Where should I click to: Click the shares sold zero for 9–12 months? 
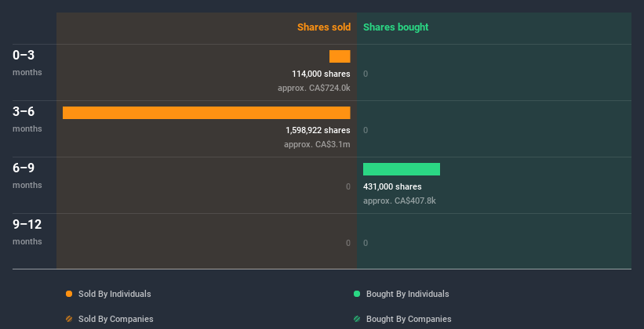click(347, 243)
